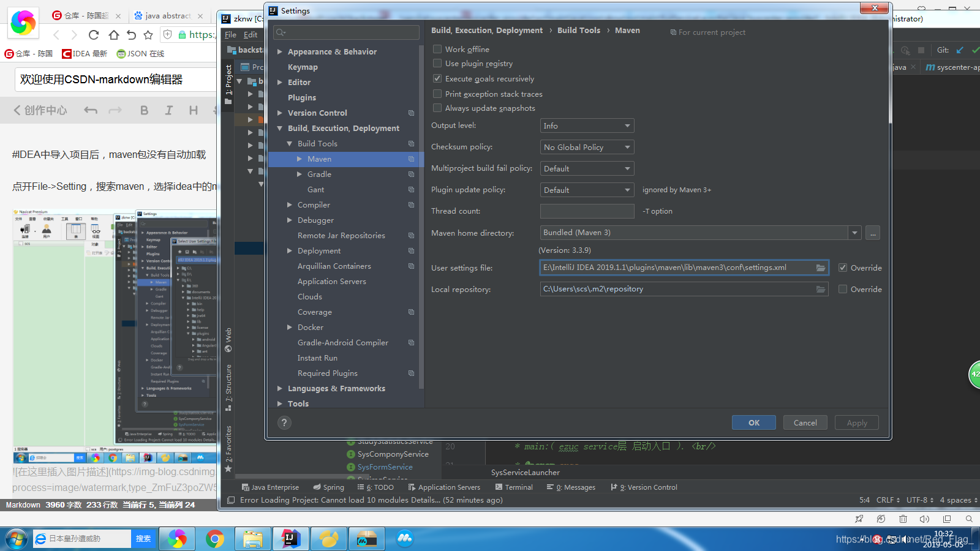Click the per-project icon beside Required Plugins
The width and height of the screenshot is (980, 551).
click(412, 373)
